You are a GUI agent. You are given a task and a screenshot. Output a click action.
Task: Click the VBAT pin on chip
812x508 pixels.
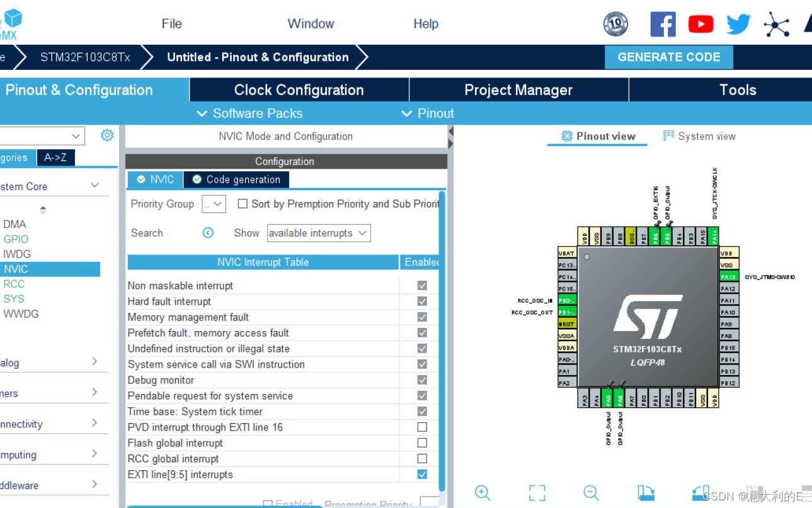tap(567, 253)
